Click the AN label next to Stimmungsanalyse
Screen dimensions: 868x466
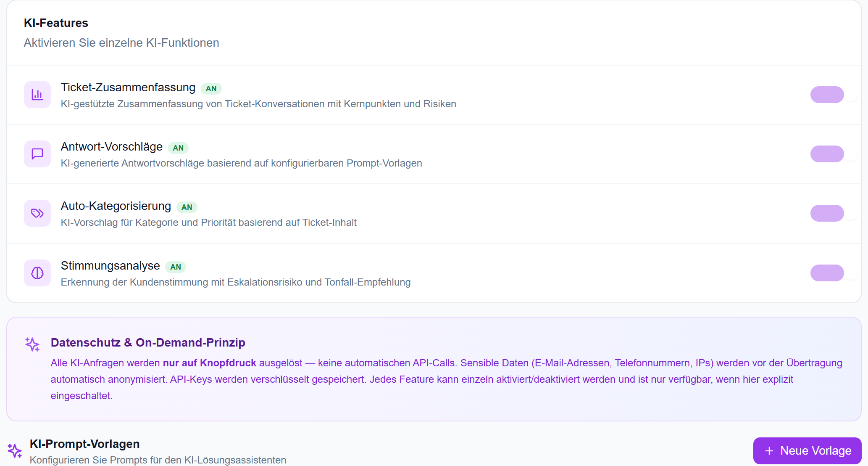tap(176, 267)
